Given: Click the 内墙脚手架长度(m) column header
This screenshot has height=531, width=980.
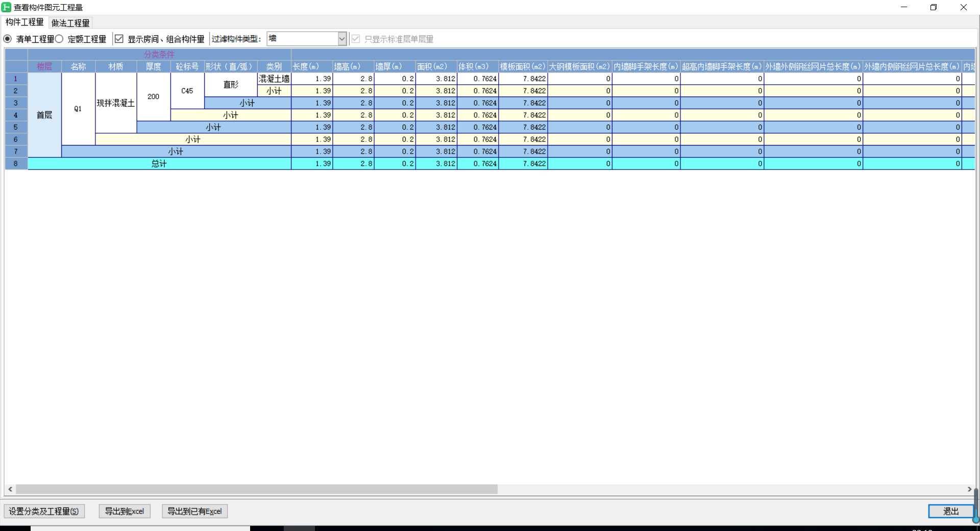Looking at the screenshot, I should pos(646,66).
